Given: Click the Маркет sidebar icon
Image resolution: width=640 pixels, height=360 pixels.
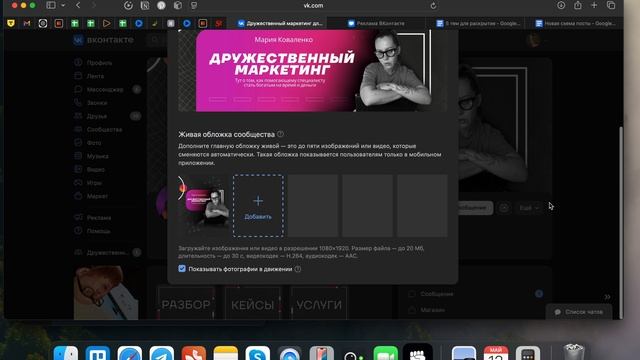Looking at the screenshot, I should [x=78, y=196].
